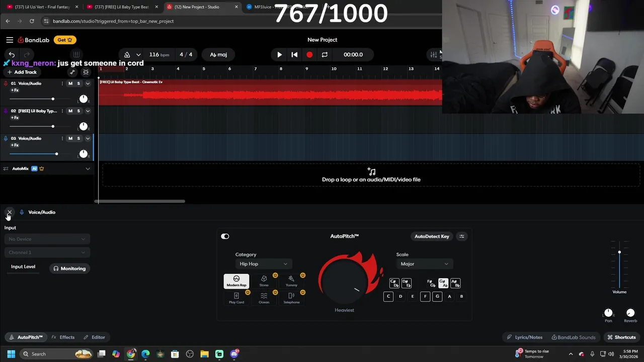Open File Explorer from the taskbar
This screenshot has width=644, height=362.
pyautogui.click(x=204, y=354)
